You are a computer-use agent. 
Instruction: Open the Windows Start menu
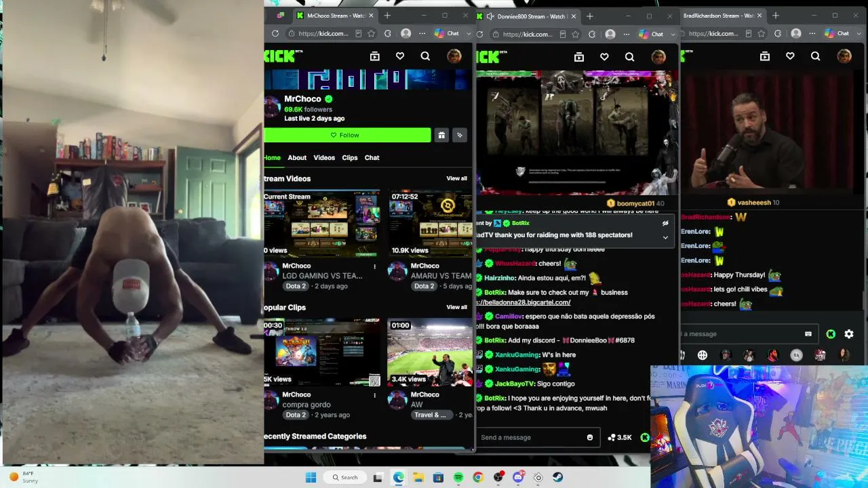coord(311,477)
